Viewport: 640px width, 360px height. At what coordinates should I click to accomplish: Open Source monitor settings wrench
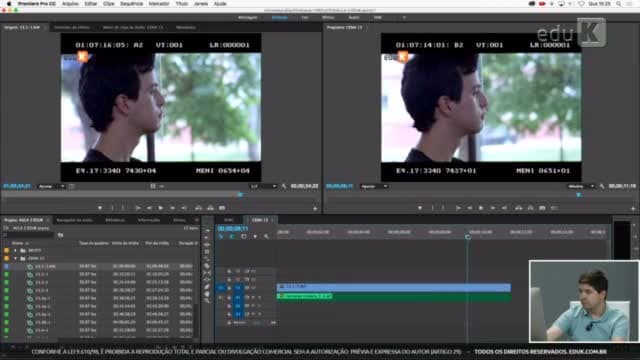tap(284, 186)
